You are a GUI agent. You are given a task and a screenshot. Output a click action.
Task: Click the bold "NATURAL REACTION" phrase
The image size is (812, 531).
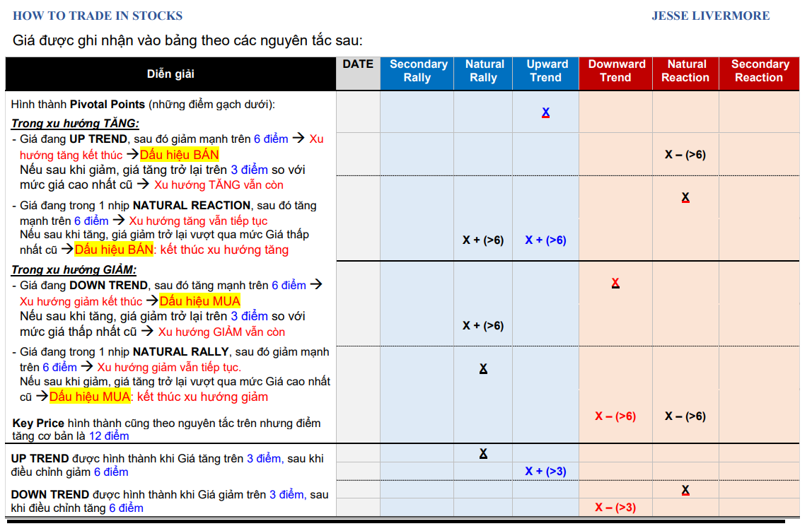(x=192, y=206)
